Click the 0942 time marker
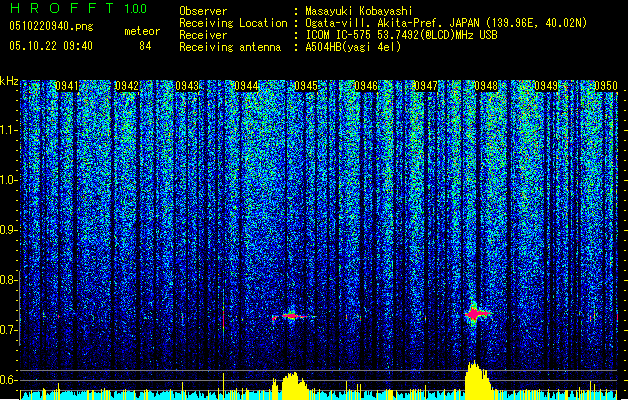629x400 pixels. click(127, 86)
